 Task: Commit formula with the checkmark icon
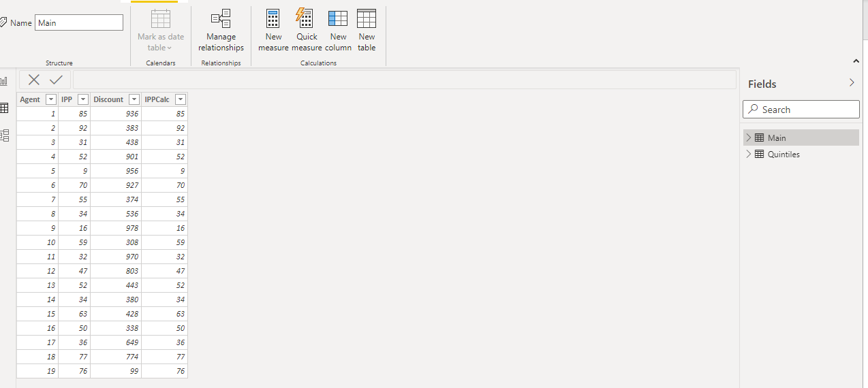[56, 80]
